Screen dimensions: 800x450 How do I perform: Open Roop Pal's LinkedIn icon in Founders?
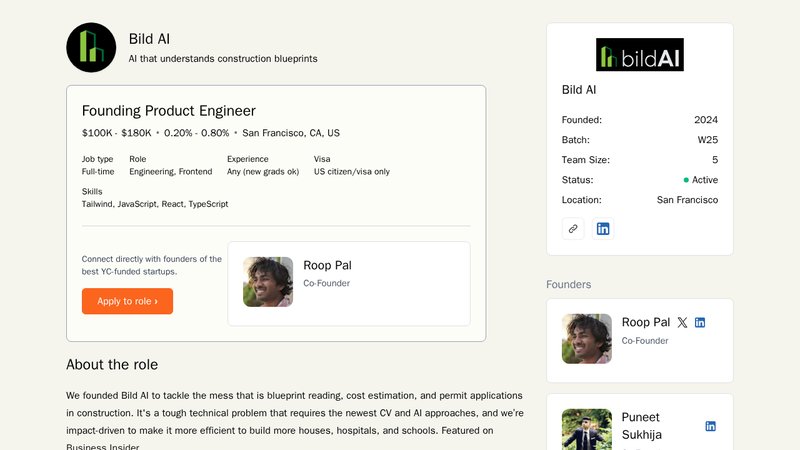tap(700, 322)
